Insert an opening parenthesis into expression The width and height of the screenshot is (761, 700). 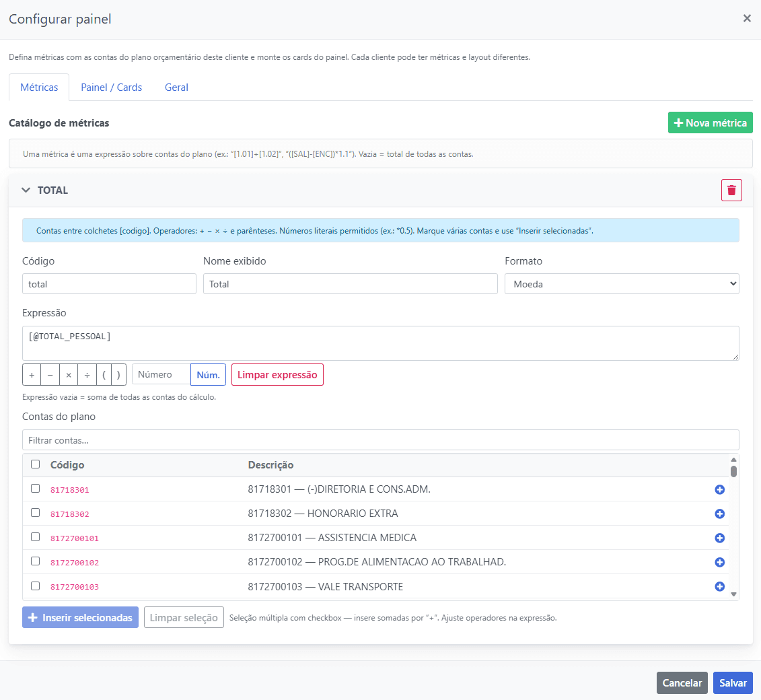pyautogui.click(x=104, y=375)
